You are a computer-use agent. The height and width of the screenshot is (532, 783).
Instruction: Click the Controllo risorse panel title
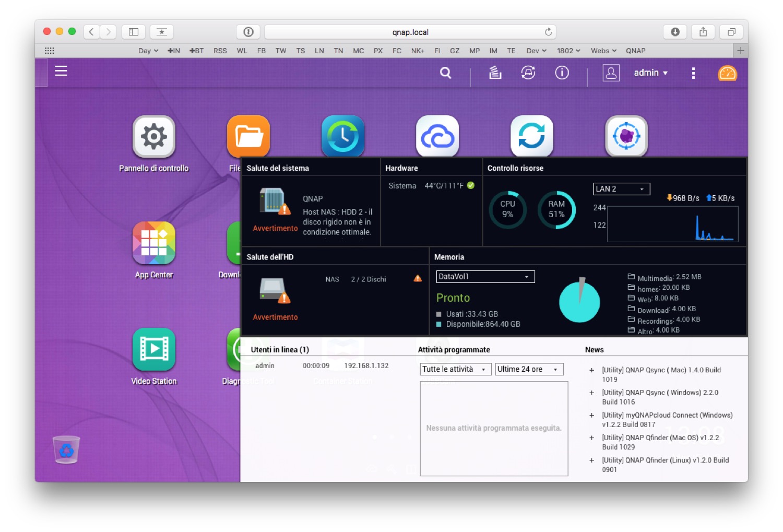pos(515,168)
